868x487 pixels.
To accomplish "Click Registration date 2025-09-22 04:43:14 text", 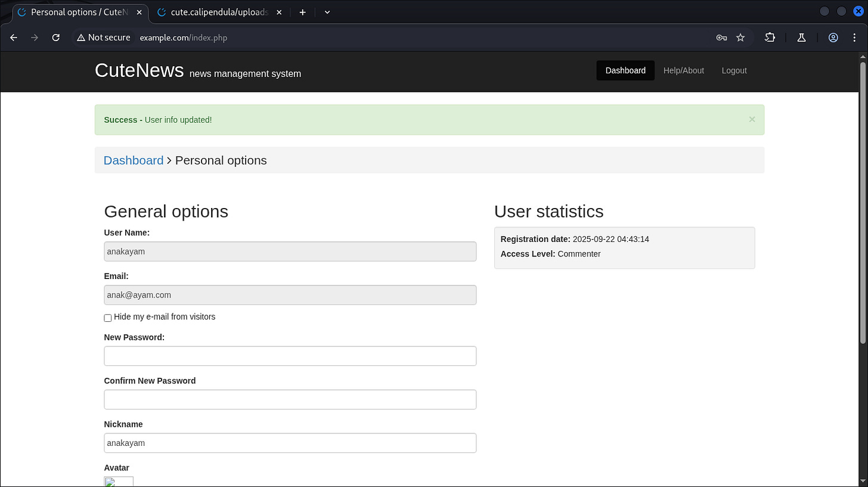I will pyautogui.click(x=575, y=239).
